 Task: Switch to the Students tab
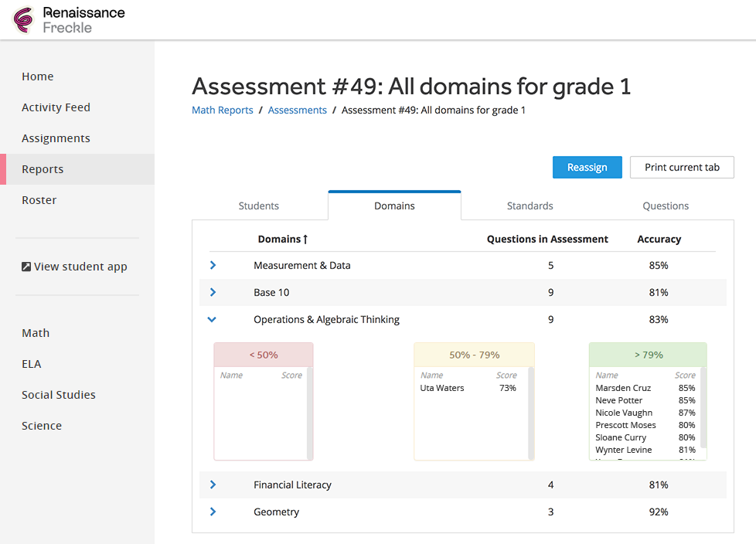click(x=259, y=206)
